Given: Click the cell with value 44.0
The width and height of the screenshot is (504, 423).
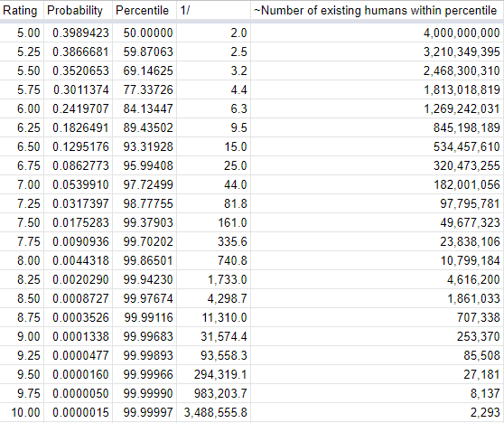Looking at the screenshot, I should click(213, 184).
